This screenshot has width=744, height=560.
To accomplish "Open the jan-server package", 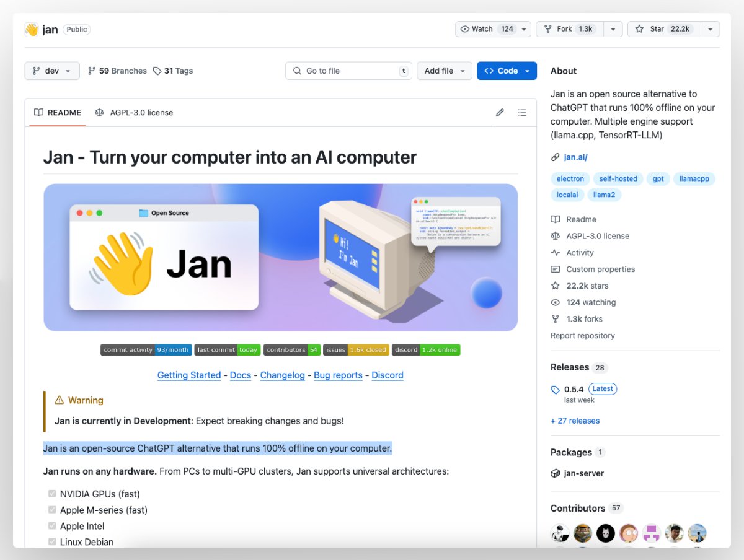I will click(584, 473).
